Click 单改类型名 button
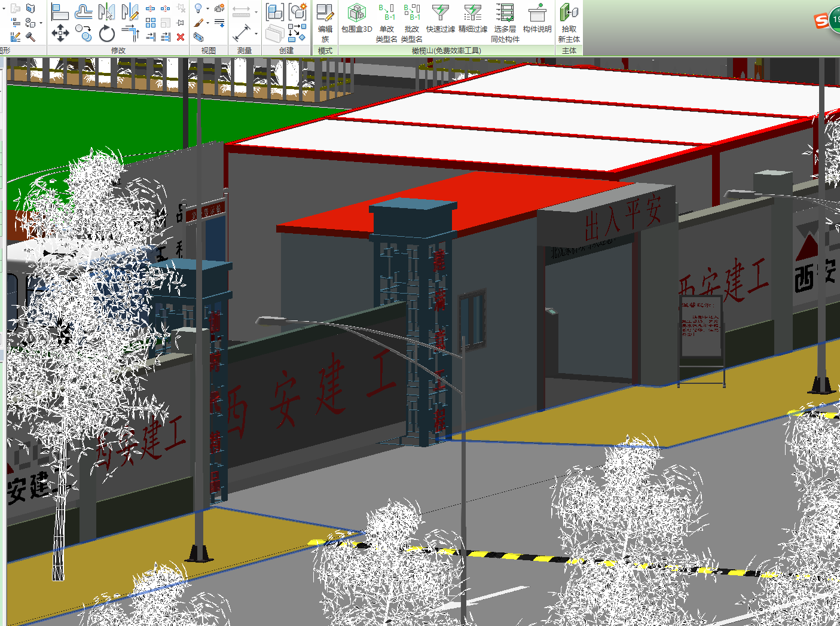The height and width of the screenshot is (626, 840). [387, 23]
